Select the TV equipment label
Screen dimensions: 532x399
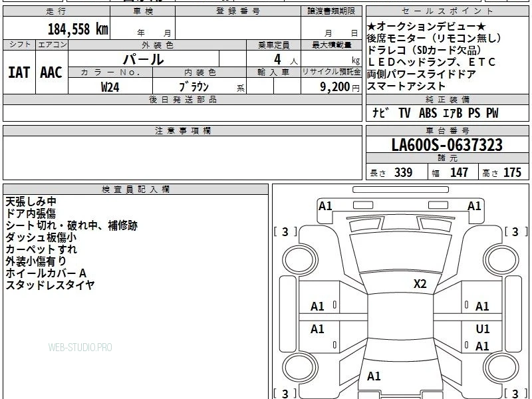click(404, 112)
